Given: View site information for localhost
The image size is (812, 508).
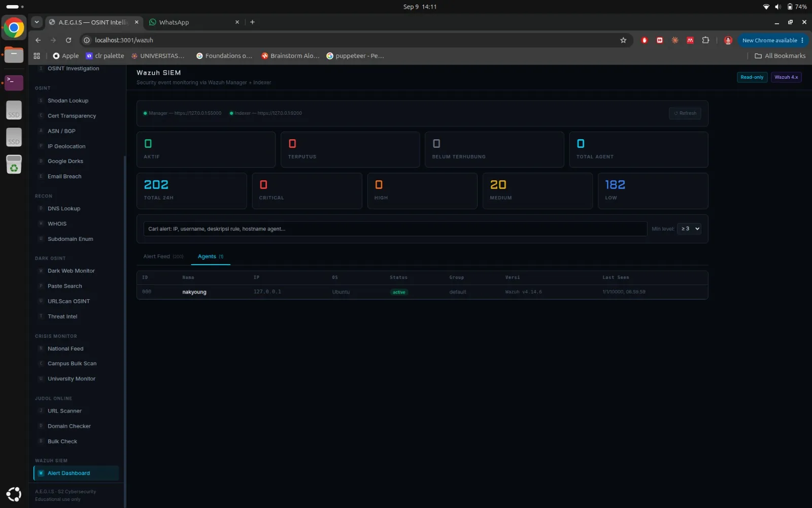Looking at the screenshot, I should click(x=87, y=40).
